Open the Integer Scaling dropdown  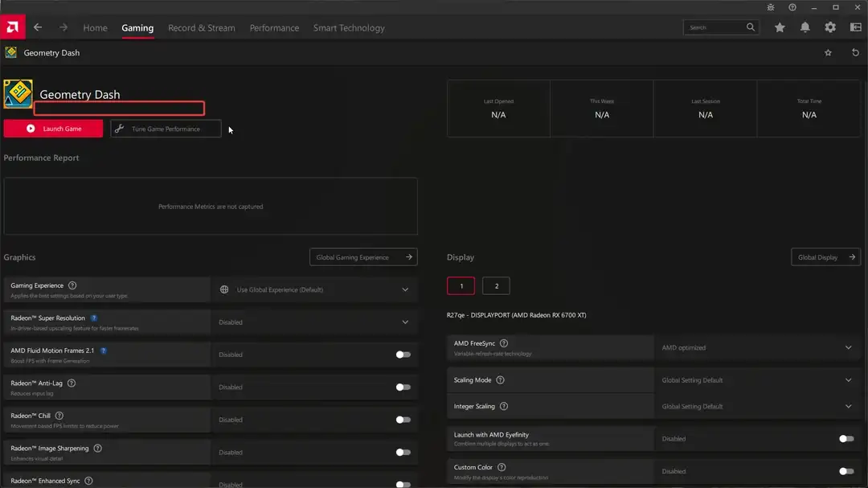click(x=757, y=406)
